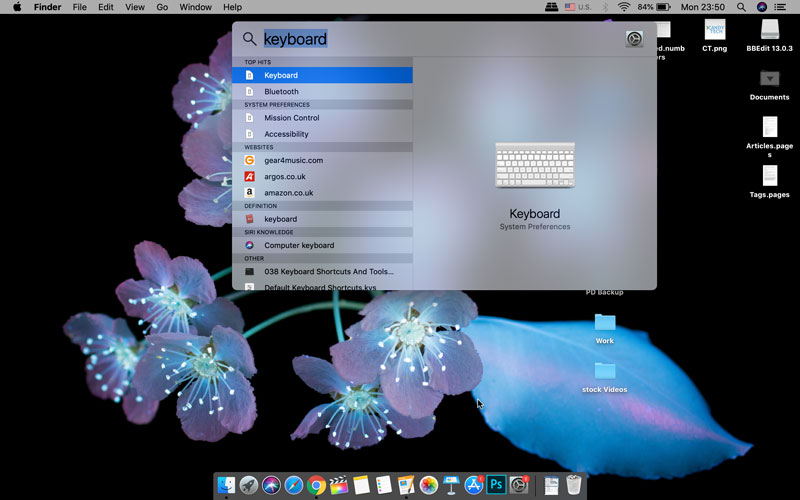
Task: Click the disk-stack icon in the menu bar
Action: 551,7
